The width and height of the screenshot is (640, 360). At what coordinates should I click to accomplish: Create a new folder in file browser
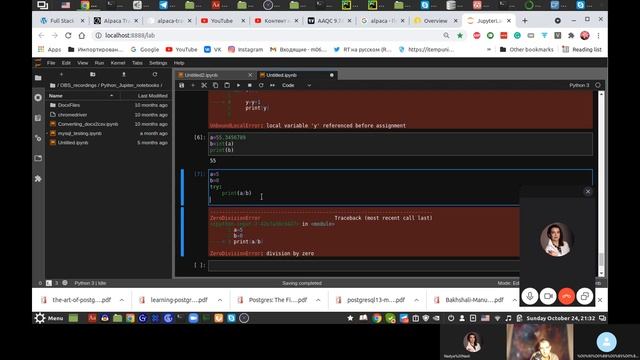(93, 74)
